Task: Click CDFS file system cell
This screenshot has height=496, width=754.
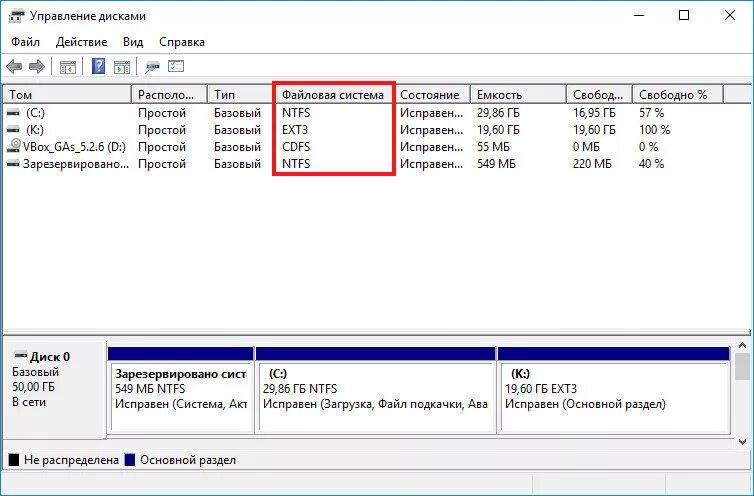Action: (x=296, y=147)
